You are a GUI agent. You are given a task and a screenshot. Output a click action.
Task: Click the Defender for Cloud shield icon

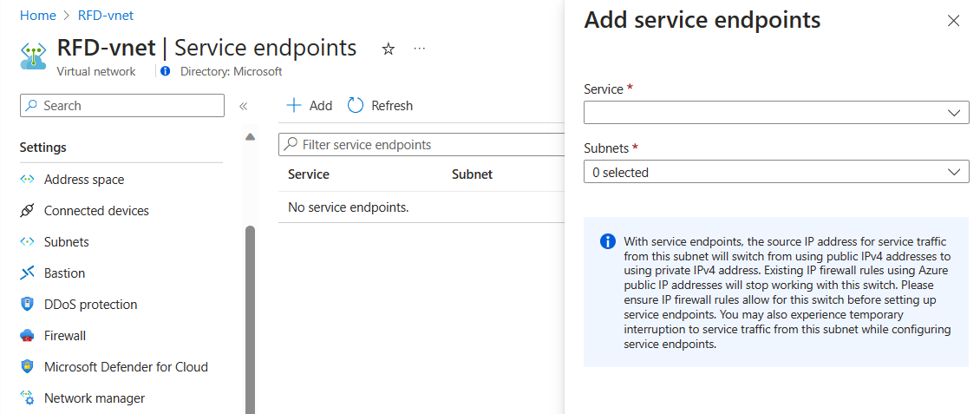click(x=26, y=366)
